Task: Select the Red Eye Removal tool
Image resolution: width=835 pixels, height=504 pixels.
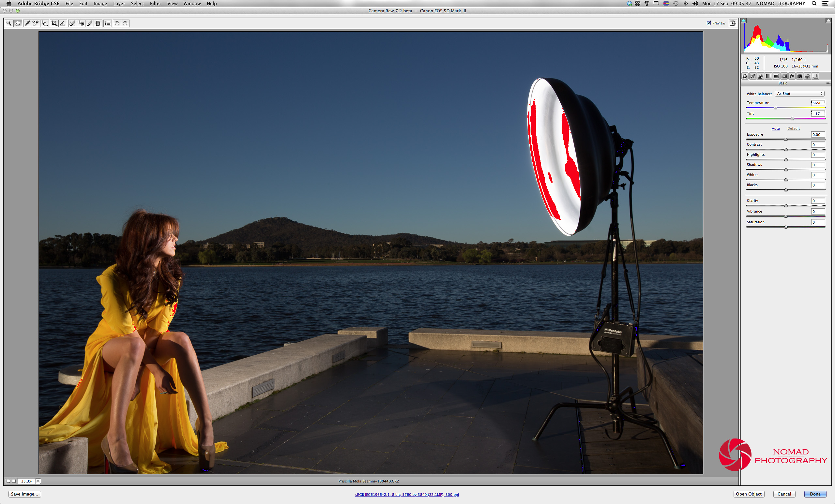Action: 81,23
